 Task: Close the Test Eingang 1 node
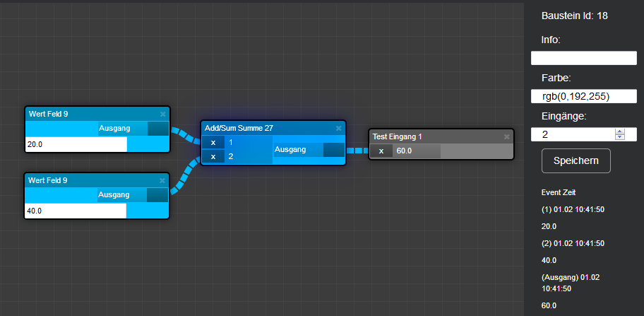[507, 136]
